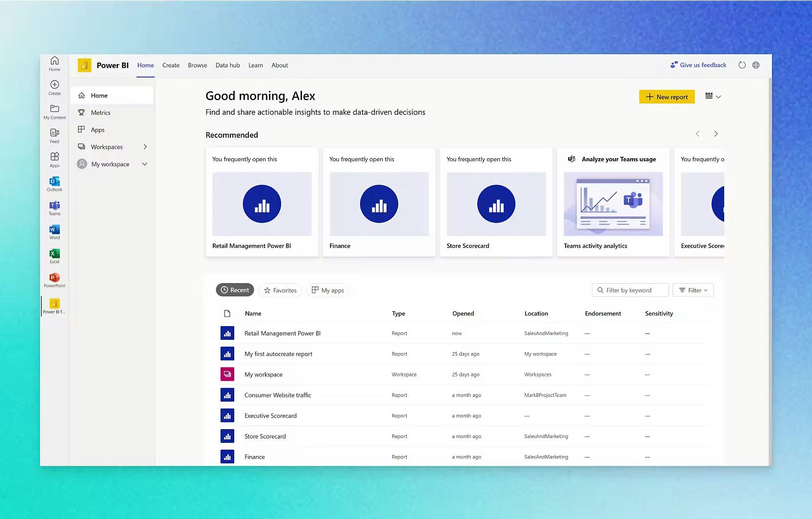Open My Content from the left rail

click(x=54, y=112)
